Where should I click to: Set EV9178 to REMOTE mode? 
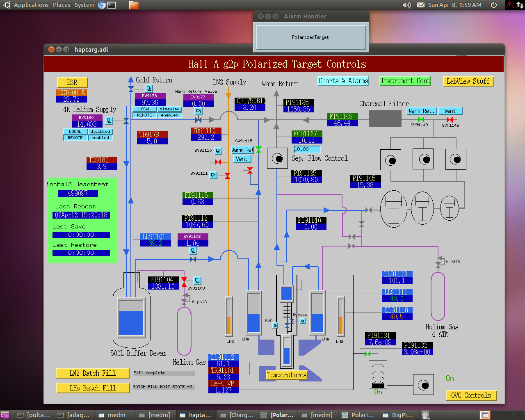point(144,115)
